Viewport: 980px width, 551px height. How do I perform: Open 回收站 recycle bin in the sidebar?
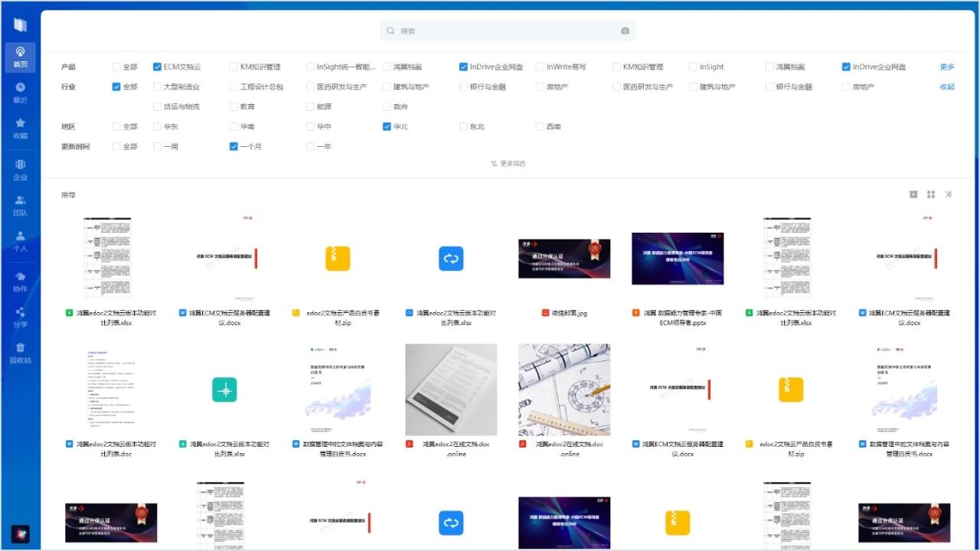[20, 353]
